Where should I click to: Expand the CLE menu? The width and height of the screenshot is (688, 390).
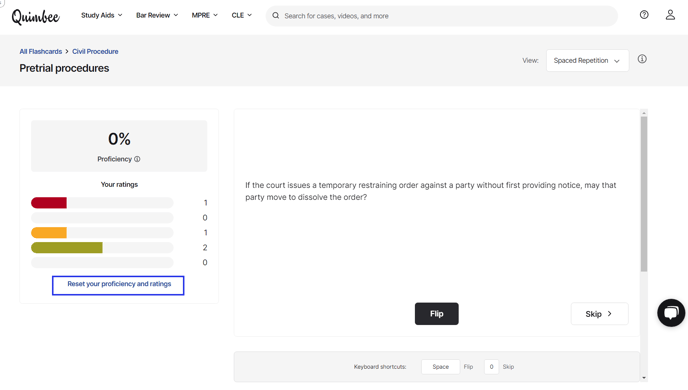(242, 15)
